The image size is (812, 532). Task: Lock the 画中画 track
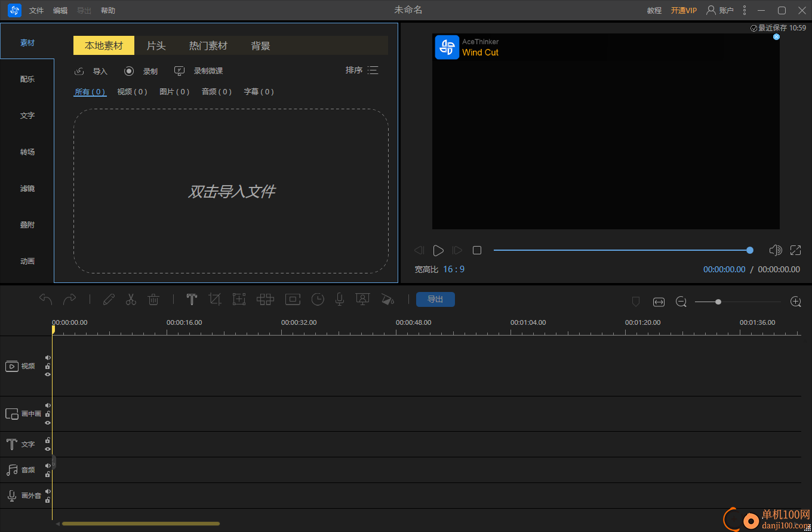coord(48,414)
